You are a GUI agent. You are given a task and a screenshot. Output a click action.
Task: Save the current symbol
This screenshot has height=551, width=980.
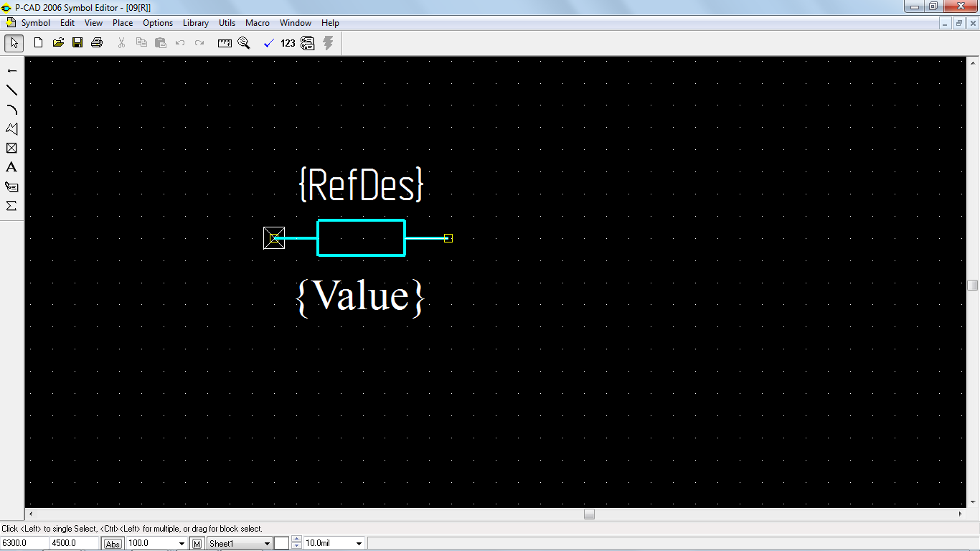[77, 43]
